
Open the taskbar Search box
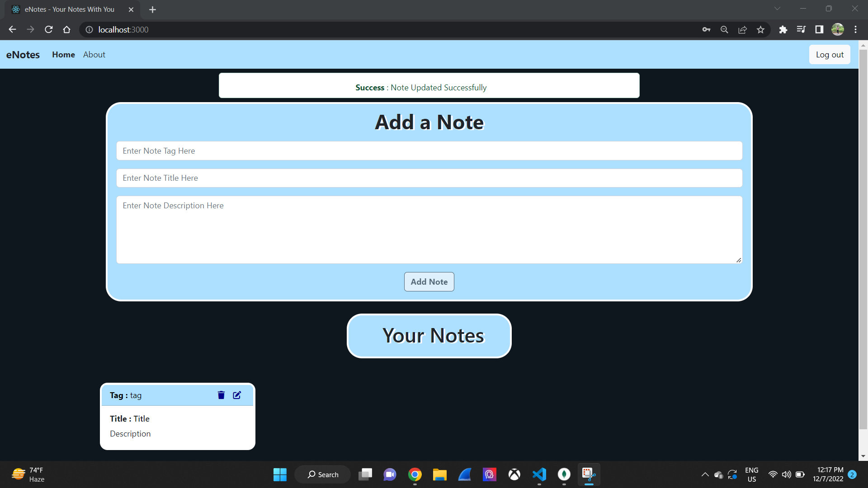click(322, 474)
